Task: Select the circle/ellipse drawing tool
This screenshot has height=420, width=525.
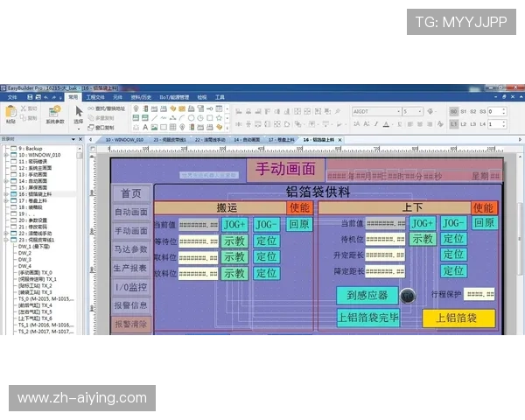Action: (191, 118)
